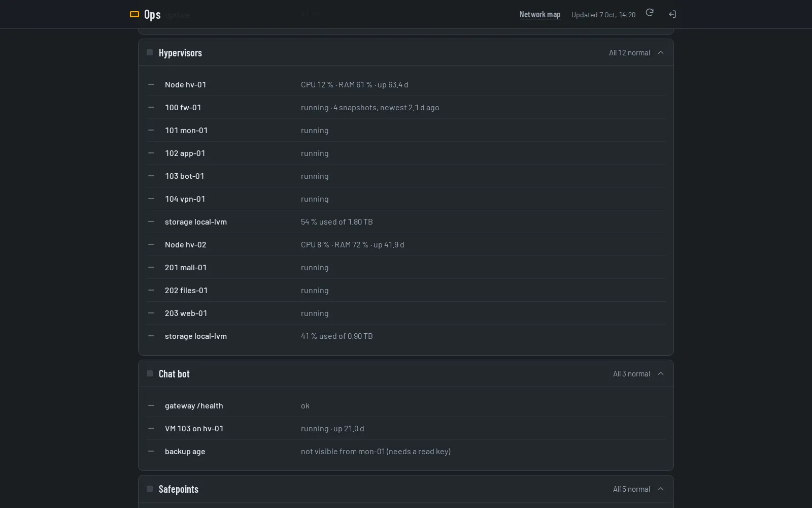The height and width of the screenshot is (508, 812).
Task: Click the dash icon beside Node hv-01
Action: (151, 84)
